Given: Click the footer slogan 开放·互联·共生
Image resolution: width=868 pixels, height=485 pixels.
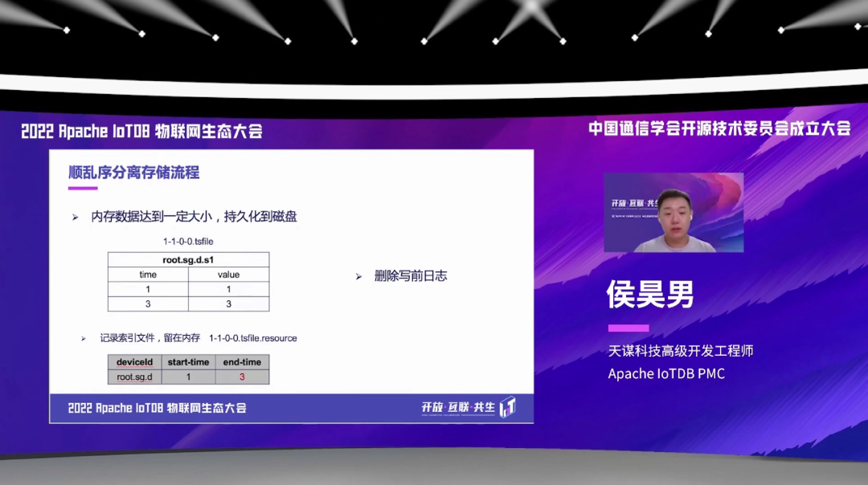Looking at the screenshot, I should 458,408.
